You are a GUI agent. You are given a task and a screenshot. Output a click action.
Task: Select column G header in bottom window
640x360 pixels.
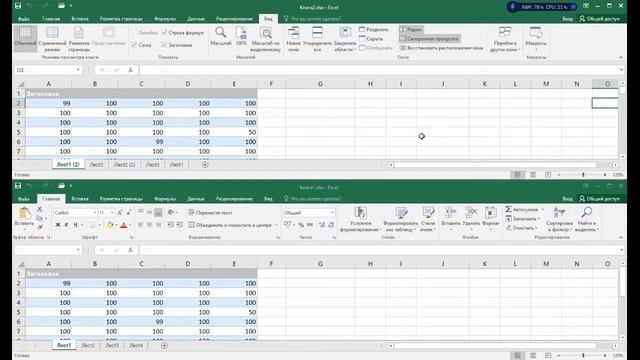320,264
